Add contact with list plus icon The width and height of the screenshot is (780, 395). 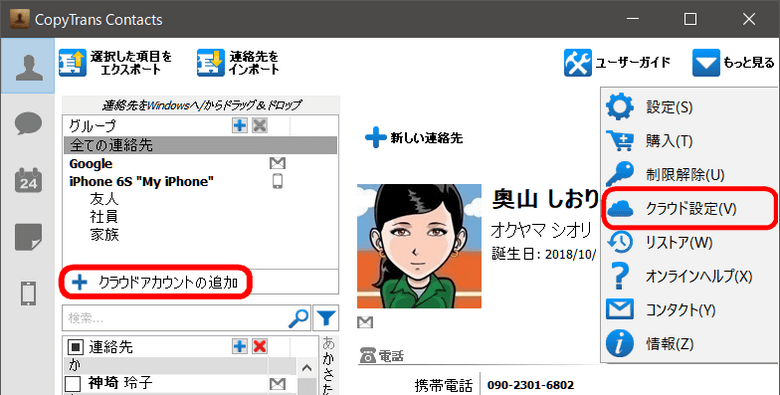tap(240, 346)
